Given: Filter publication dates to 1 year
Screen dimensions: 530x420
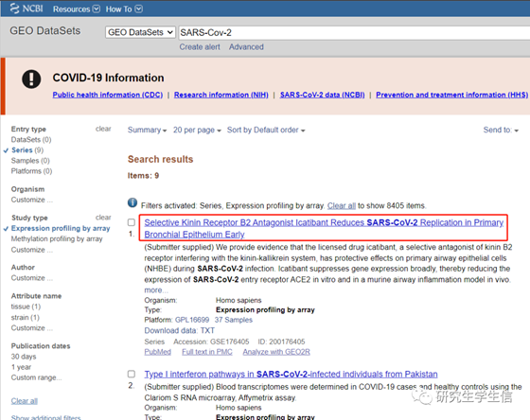Looking at the screenshot, I should (21, 367).
